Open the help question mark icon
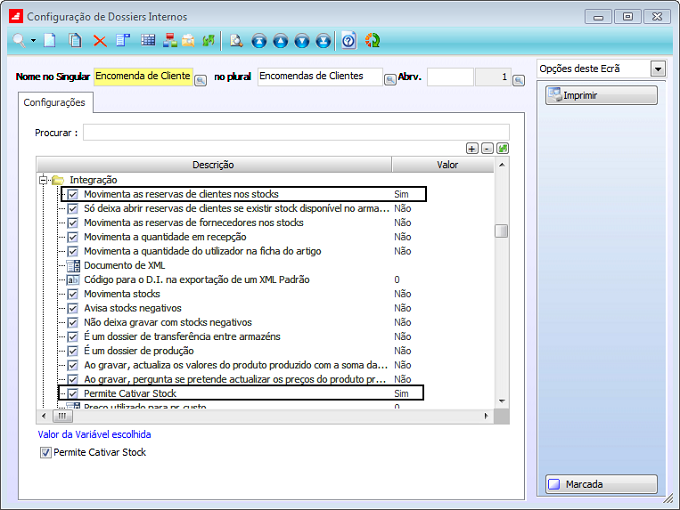680x510 pixels. 349,41
